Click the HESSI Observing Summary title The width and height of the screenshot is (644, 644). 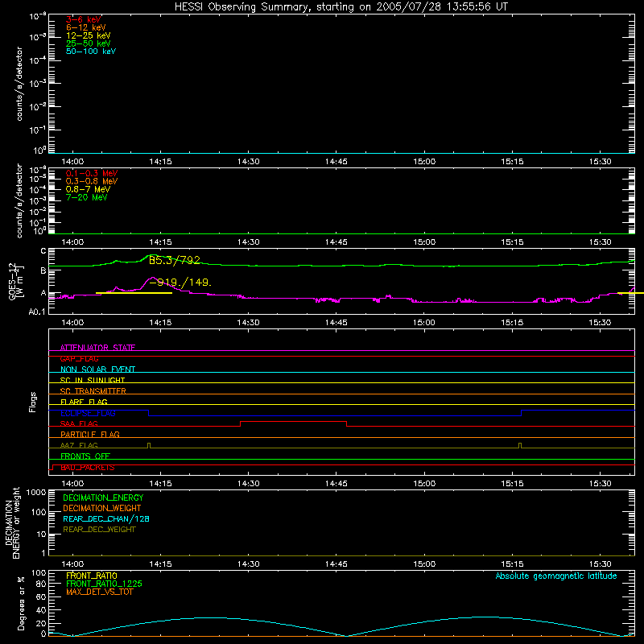tap(341, 7)
